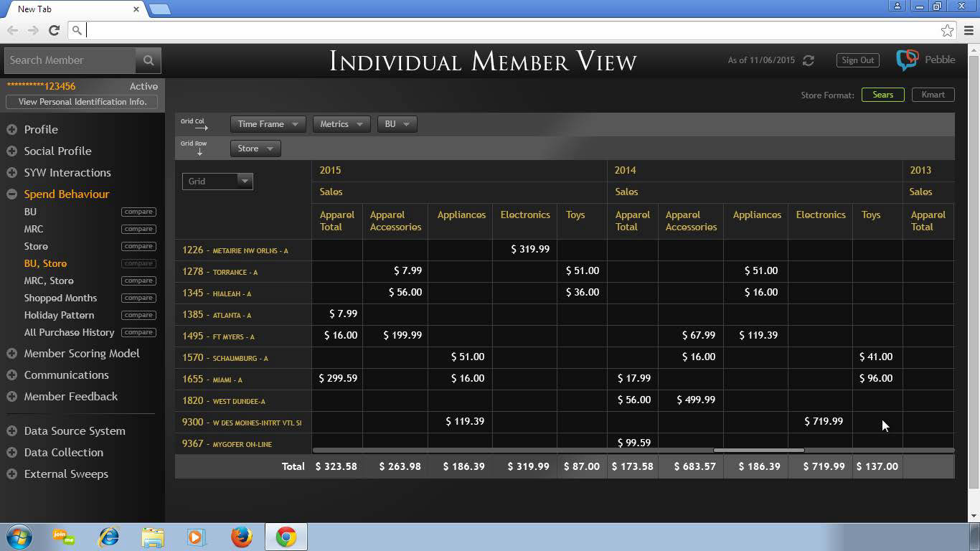Select the Sears store format
Image resolution: width=980 pixels, height=551 pixels.
tap(882, 95)
